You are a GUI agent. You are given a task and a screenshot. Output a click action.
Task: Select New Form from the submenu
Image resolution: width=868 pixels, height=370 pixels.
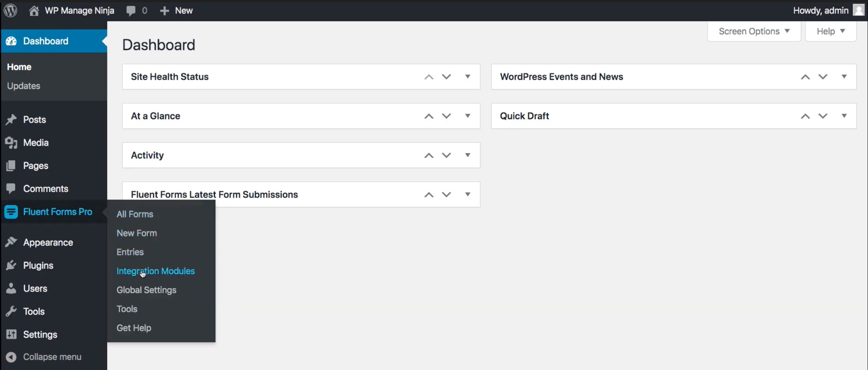click(x=137, y=233)
